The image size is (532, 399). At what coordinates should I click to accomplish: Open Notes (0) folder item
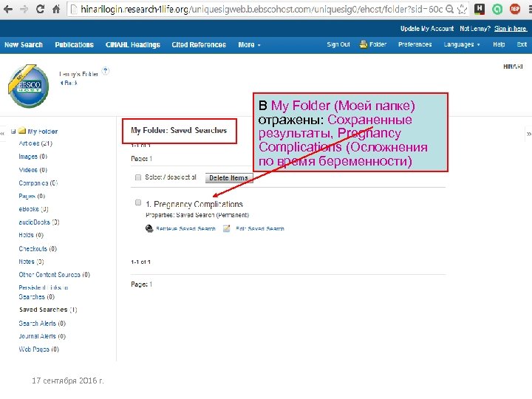click(31, 262)
